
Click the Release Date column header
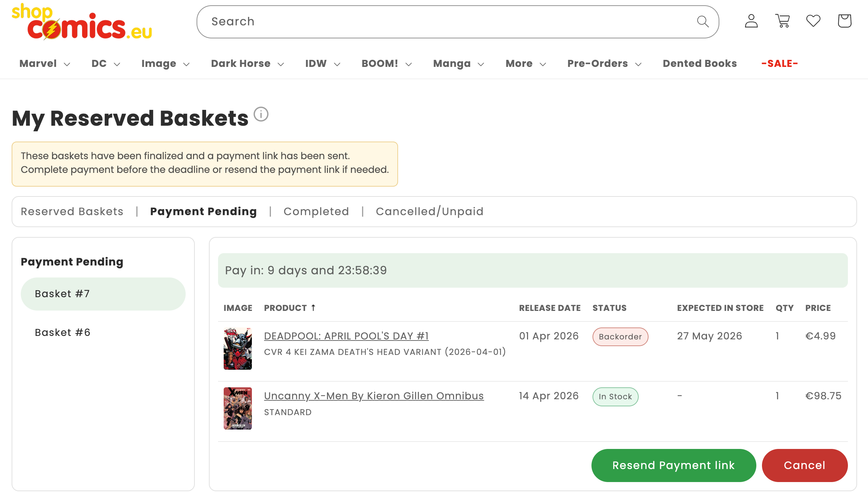click(x=550, y=308)
